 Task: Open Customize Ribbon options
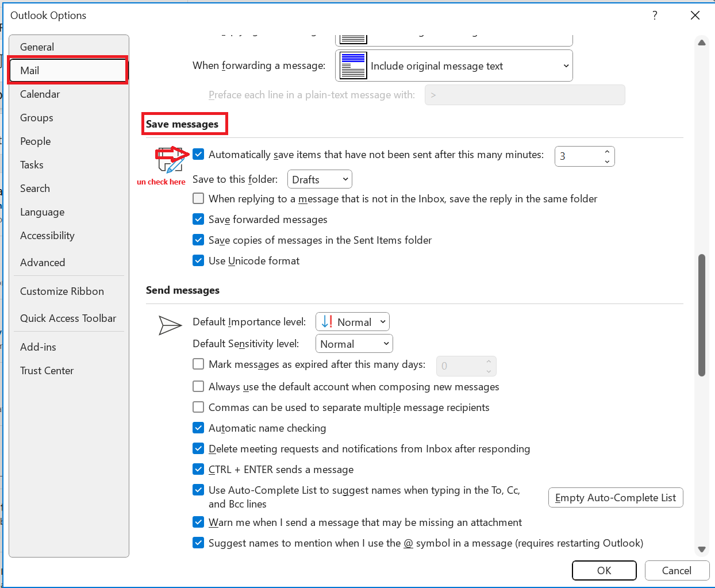click(x=69, y=291)
